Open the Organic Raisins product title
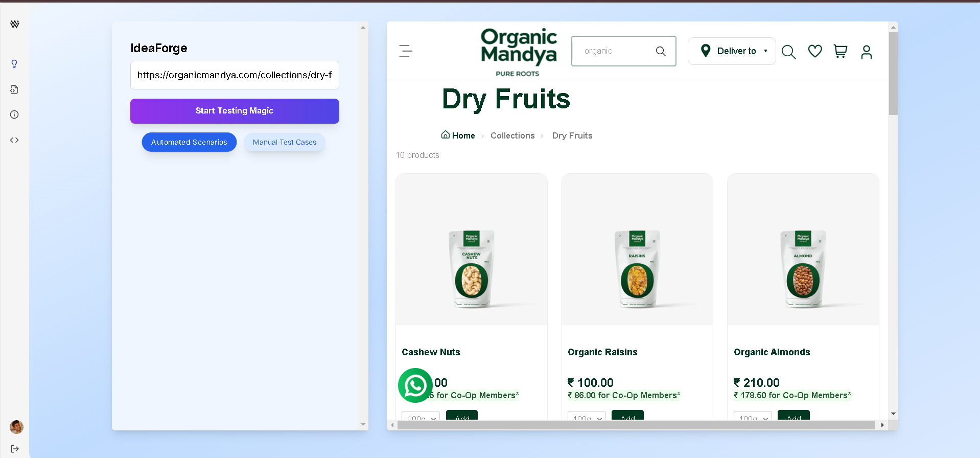 click(x=602, y=352)
